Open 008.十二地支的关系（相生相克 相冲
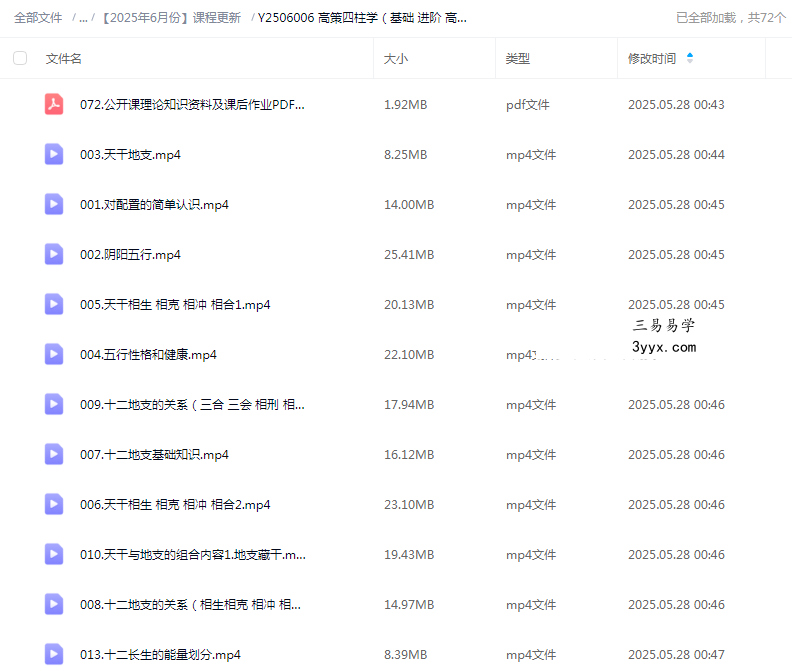This screenshot has width=792, height=671. (190, 605)
